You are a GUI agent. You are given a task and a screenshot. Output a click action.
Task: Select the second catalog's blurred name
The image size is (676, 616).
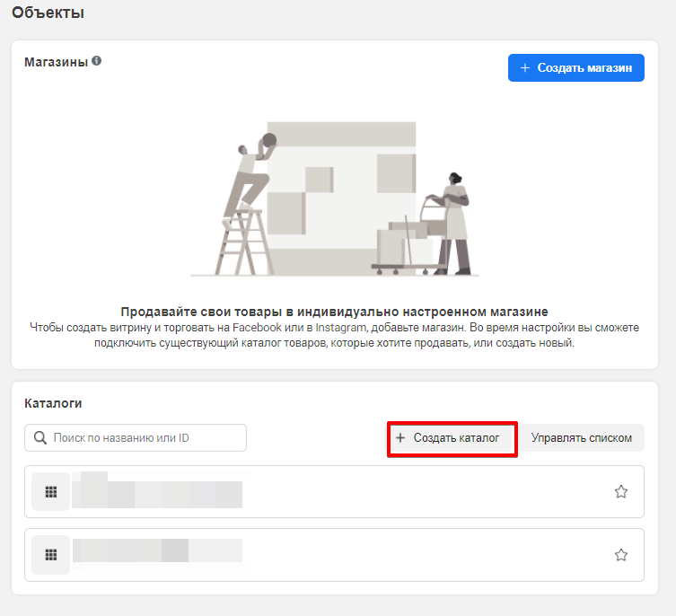(x=157, y=550)
